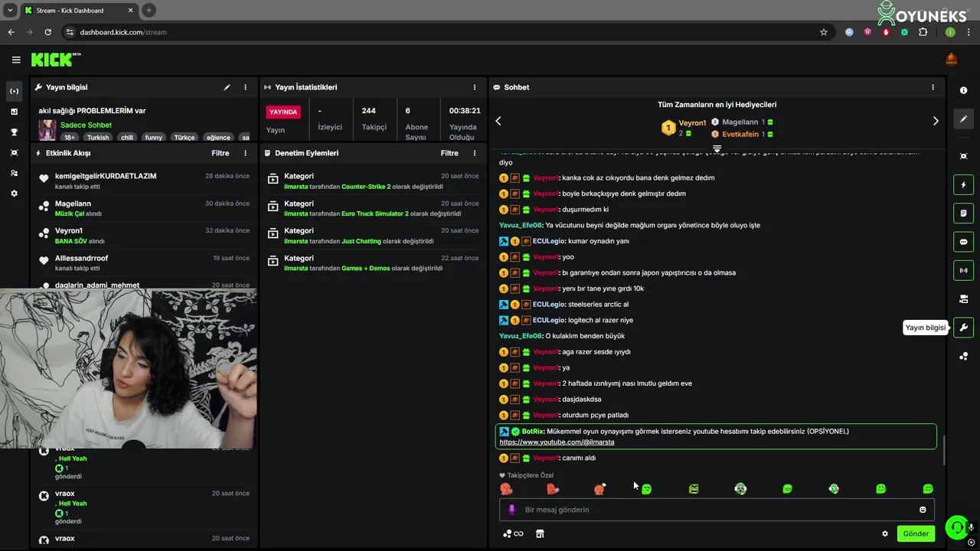Open chat settings gear next to Gönder
The height and width of the screenshot is (551, 980).
click(x=885, y=533)
